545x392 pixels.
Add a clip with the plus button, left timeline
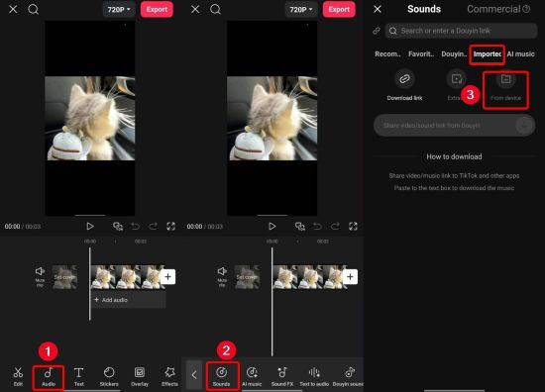coord(167,277)
